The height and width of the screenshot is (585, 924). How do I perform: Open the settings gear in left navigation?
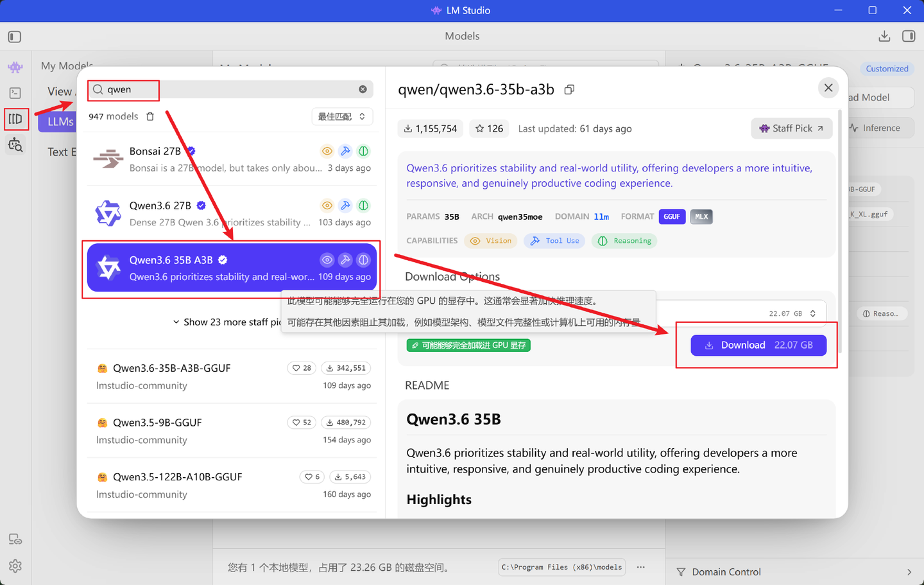point(15,566)
